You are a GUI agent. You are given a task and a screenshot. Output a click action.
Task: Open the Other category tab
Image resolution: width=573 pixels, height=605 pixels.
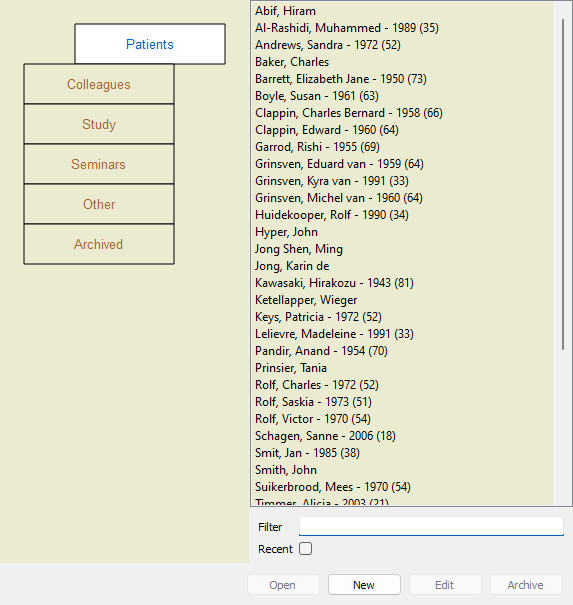[x=99, y=204]
